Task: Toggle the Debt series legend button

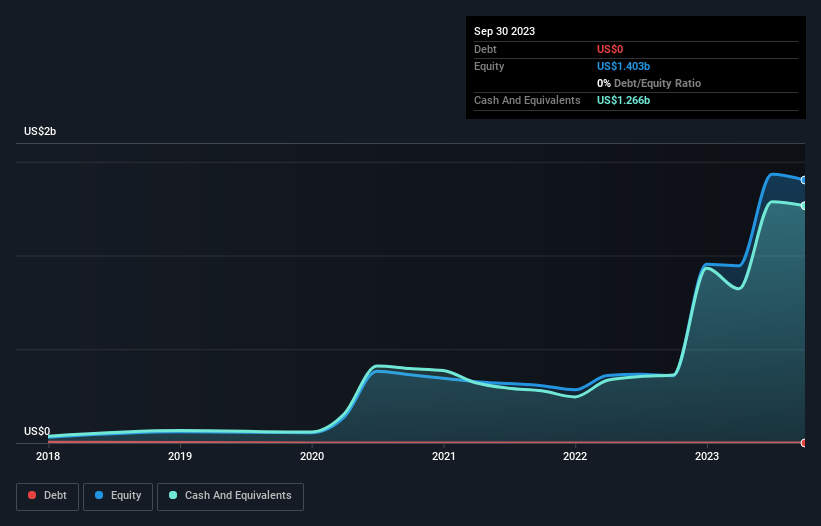Action: click(47, 496)
